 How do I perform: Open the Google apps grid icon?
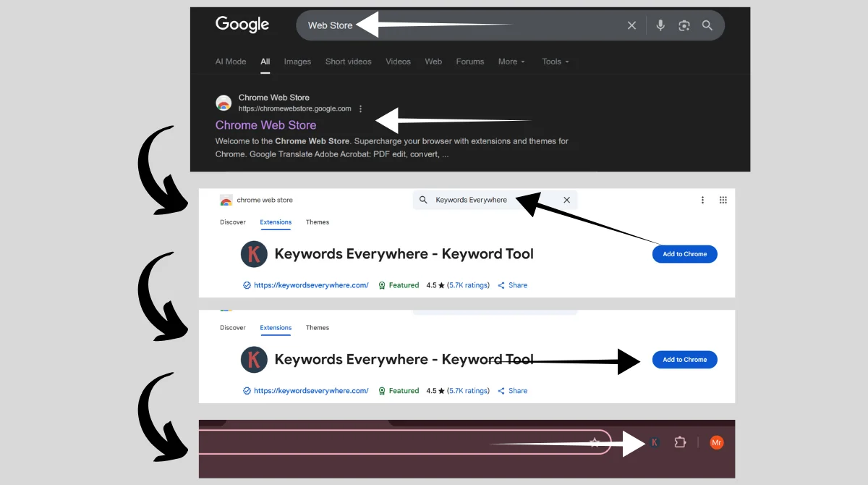(723, 200)
